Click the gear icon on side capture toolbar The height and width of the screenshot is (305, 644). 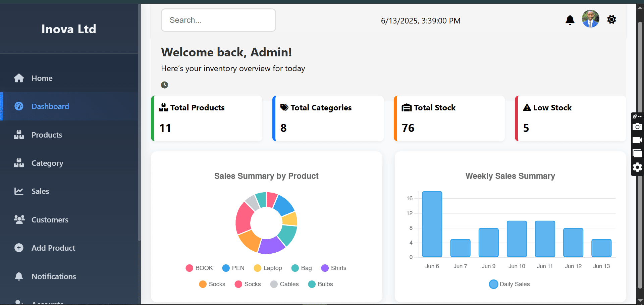click(637, 167)
